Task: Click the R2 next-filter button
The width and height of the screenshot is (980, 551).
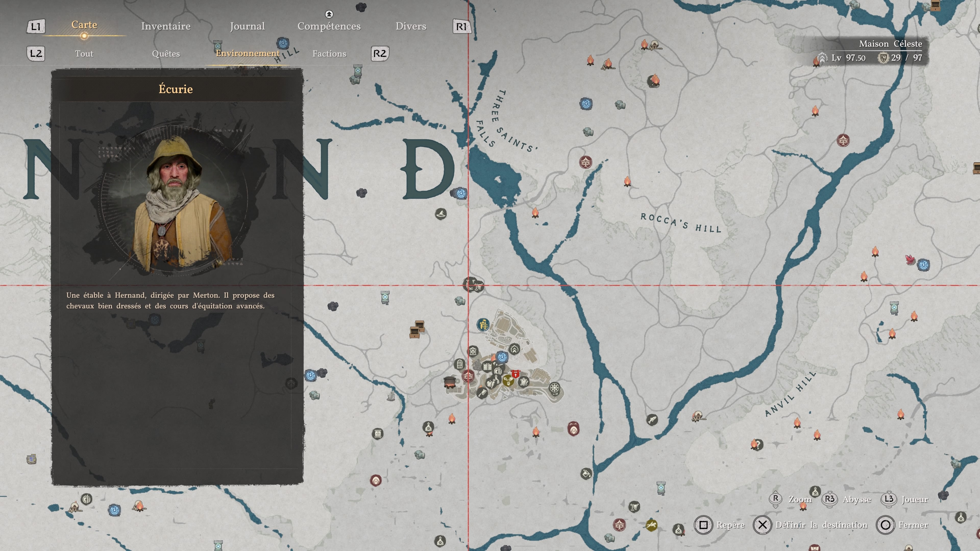Action: (380, 54)
